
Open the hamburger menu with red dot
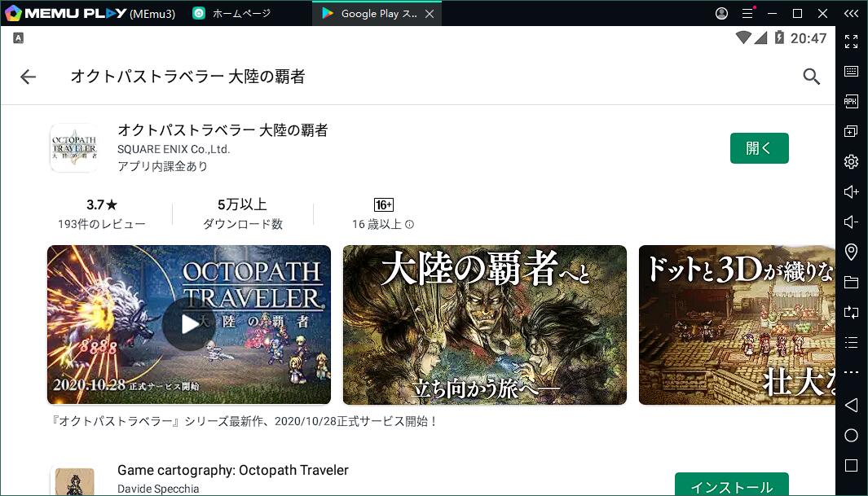pos(747,14)
